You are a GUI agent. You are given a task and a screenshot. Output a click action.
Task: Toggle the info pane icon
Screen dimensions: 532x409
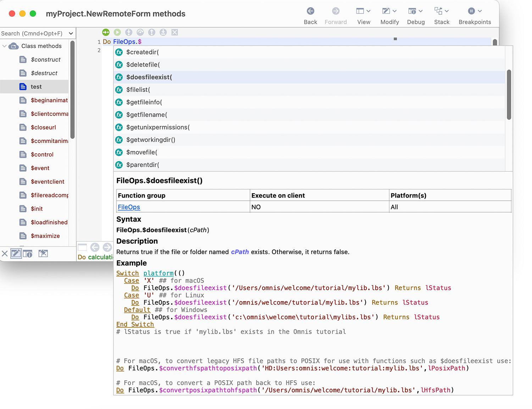pyautogui.click(x=28, y=253)
